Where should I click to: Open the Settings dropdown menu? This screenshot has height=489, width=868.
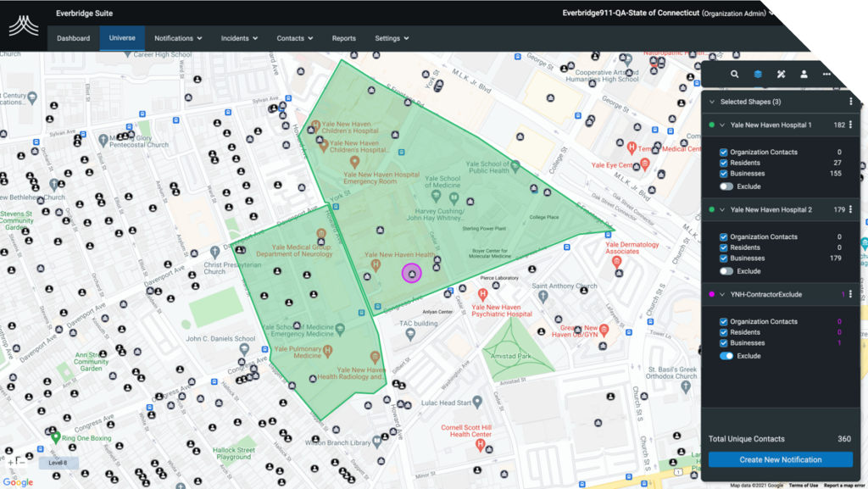coord(392,38)
